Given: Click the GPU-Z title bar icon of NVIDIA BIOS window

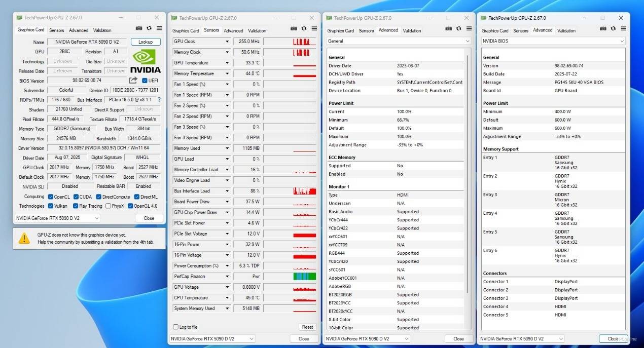Looking at the screenshot, I should pyautogui.click(x=484, y=18).
